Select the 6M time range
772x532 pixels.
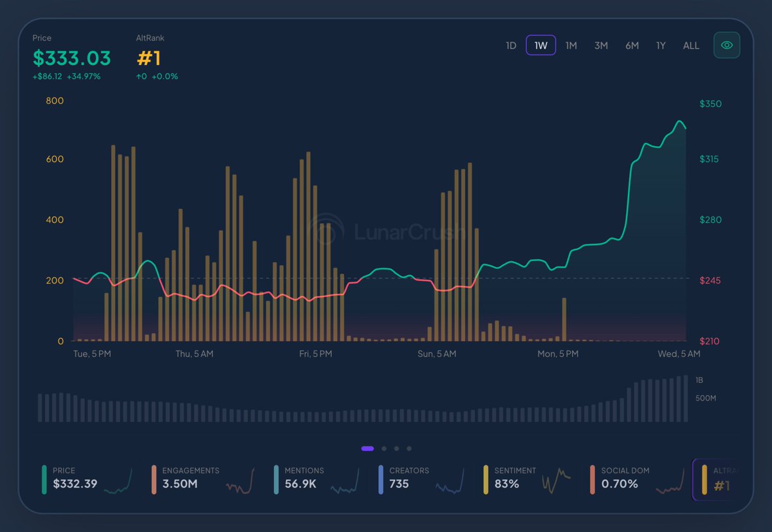click(632, 46)
